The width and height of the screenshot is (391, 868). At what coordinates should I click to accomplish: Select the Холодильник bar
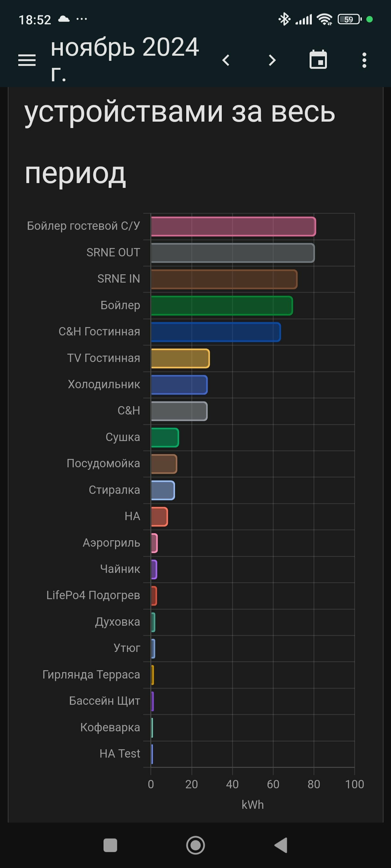coord(179,385)
